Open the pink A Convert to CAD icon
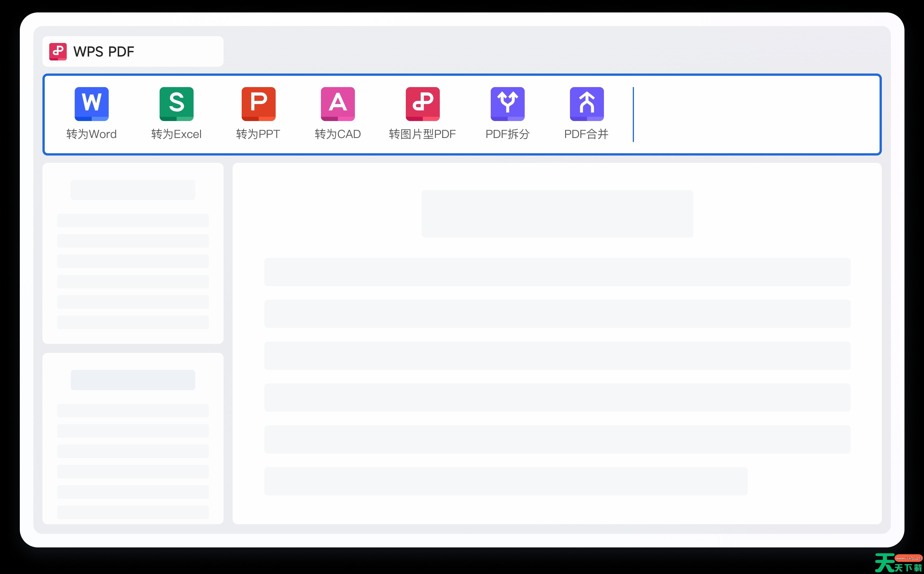Viewport: 924px width, 574px height. coord(338,104)
